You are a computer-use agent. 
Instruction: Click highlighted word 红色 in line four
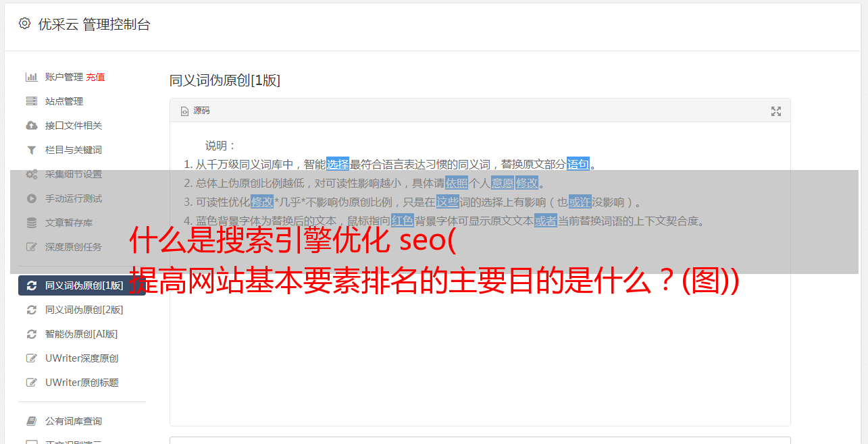403,221
